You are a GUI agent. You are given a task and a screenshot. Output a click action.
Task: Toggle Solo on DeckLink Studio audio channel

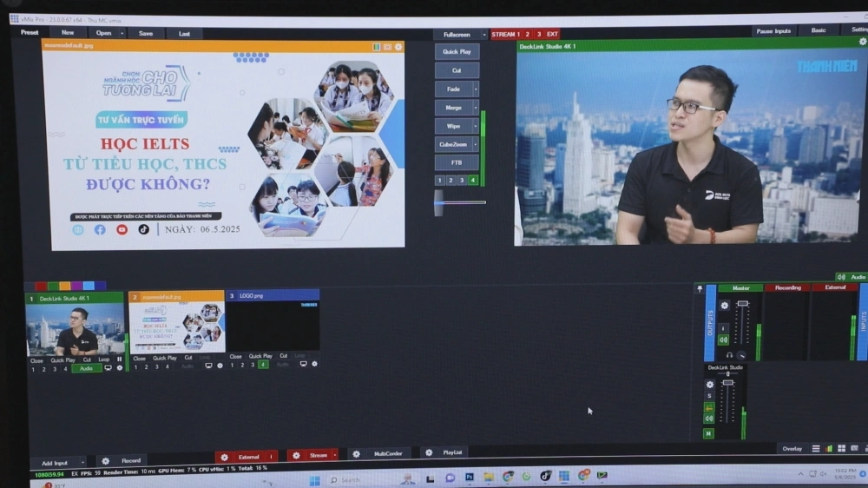(x=709, y=395)
